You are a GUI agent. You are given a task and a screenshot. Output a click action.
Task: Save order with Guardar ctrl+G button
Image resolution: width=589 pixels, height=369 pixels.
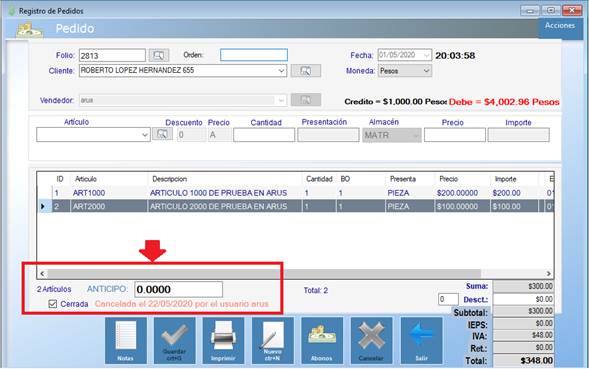[174, 340]
